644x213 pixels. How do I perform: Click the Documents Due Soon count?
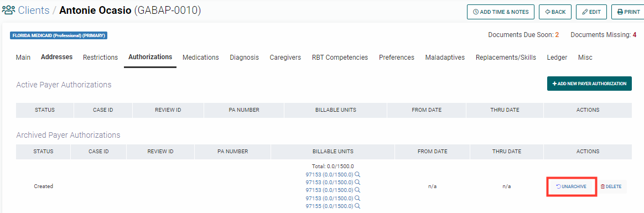(x=557, y=35)
